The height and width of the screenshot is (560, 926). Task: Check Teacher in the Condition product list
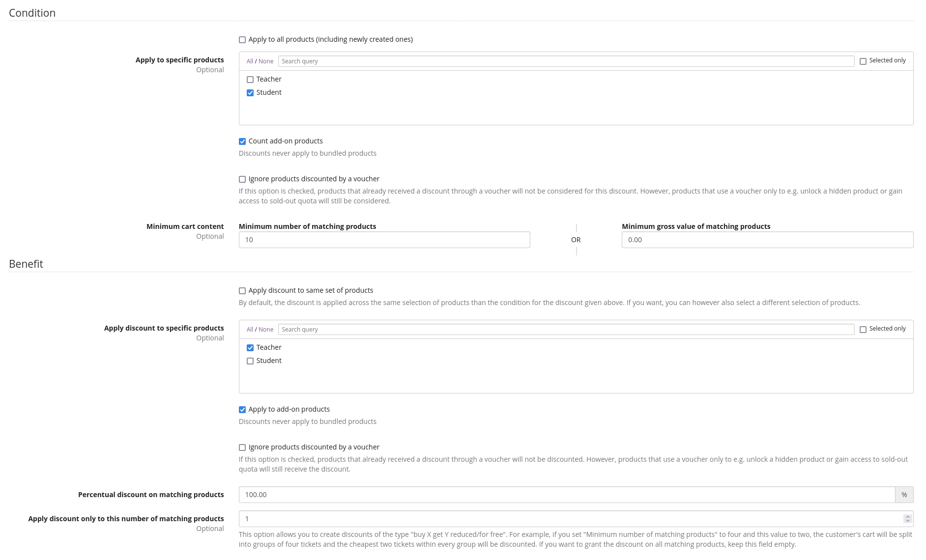point(250,80)
